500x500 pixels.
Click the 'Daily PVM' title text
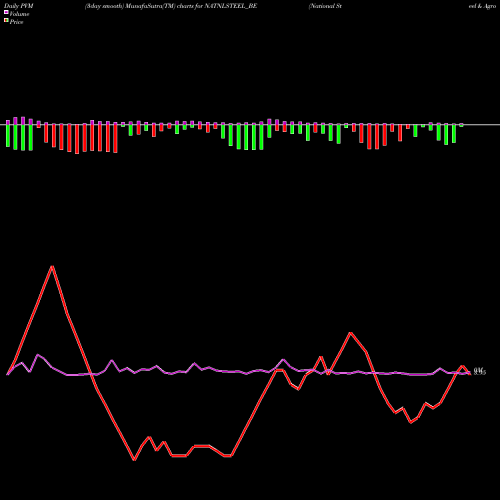[x=19, y=6]
